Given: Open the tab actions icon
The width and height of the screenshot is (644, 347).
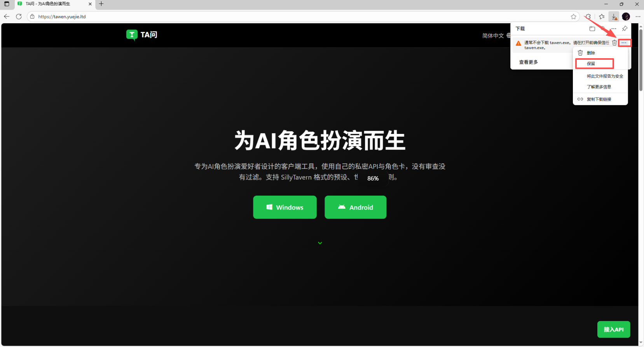Looking at the screenshot, I should (x=7, y=4).
